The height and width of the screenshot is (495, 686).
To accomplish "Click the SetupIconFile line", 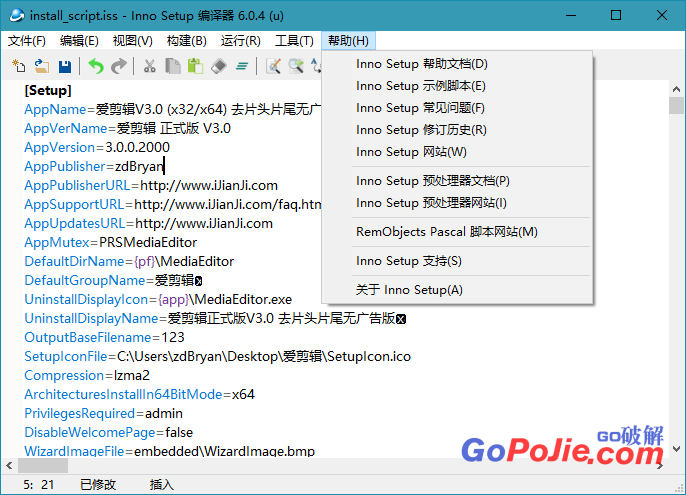I will click(x=217, y=357).
